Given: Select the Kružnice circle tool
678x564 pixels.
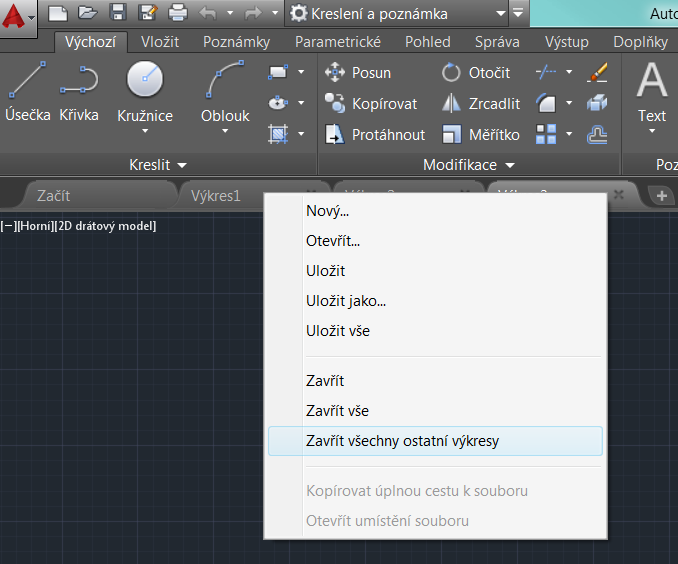Looking at the screenshot, I should point(145,92).
